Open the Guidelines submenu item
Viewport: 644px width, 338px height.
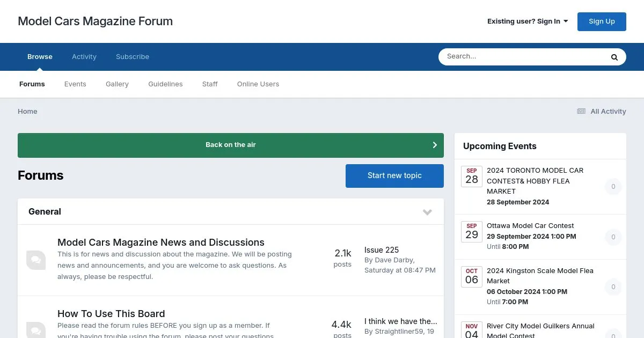(x=165, y=84)
